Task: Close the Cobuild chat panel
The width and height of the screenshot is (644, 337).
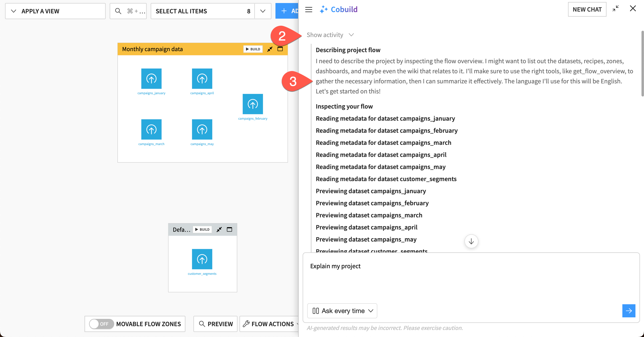Action: [633, 9]
